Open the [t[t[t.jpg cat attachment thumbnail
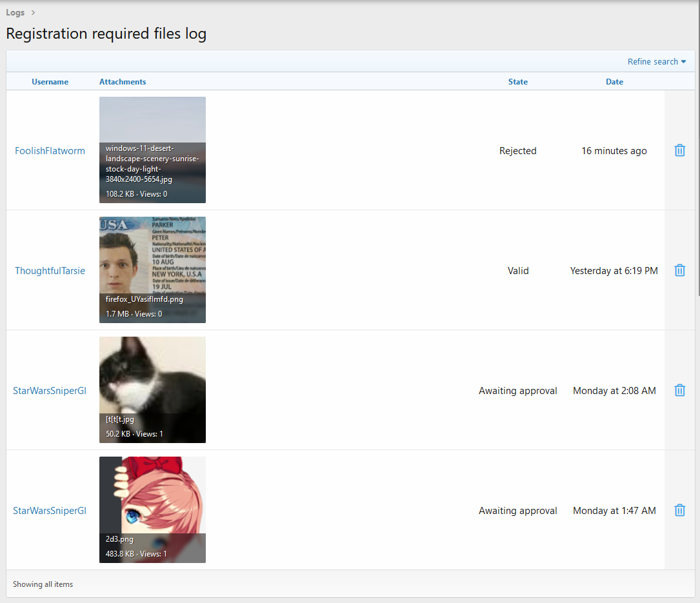Image resolution: width=700 pixels, height=603 pixels. coord(152,390)
